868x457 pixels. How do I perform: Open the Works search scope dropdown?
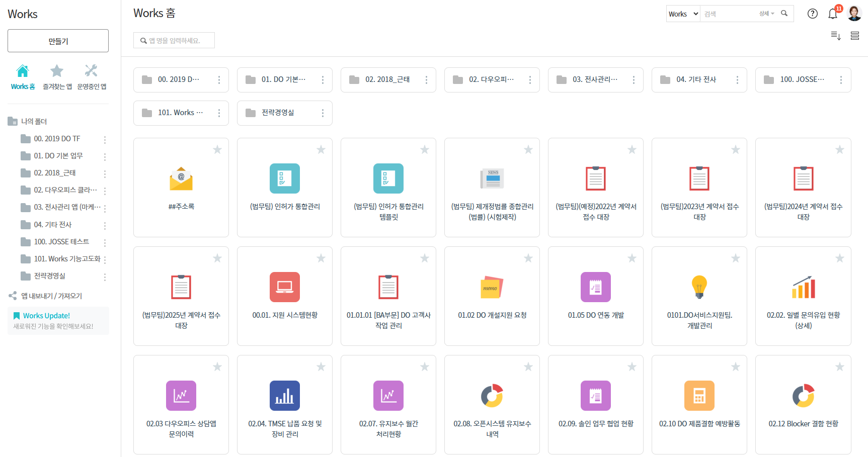click(x=683, y=14)
